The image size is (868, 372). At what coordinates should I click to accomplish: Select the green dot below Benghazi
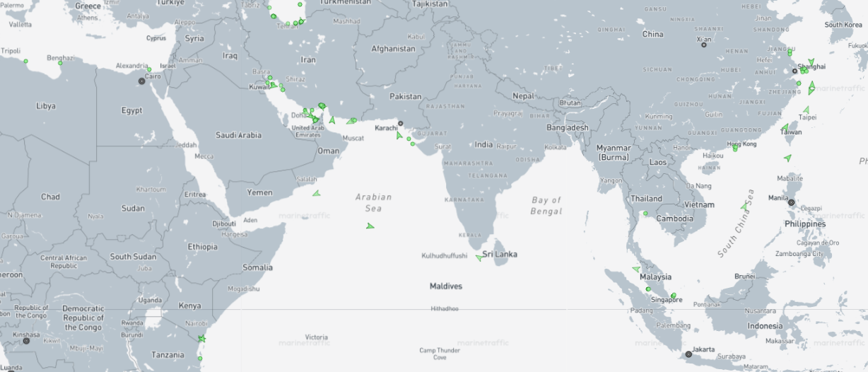[60, 63]
